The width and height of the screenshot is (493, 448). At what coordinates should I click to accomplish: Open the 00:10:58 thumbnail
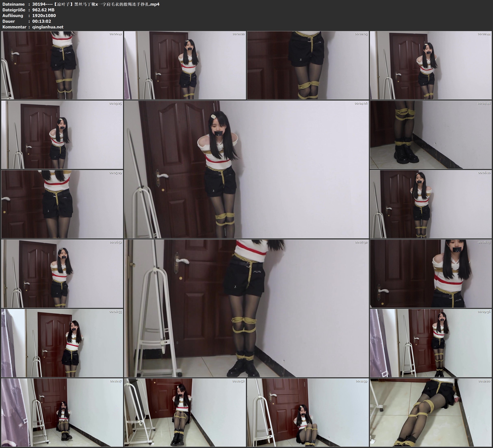click(x=185, y=412)
